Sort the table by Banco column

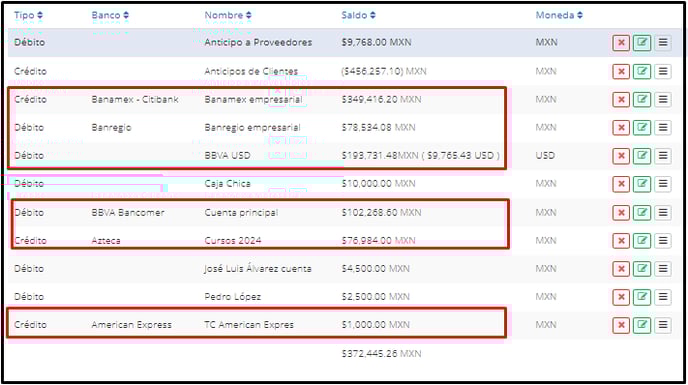(x=110, y=15)
